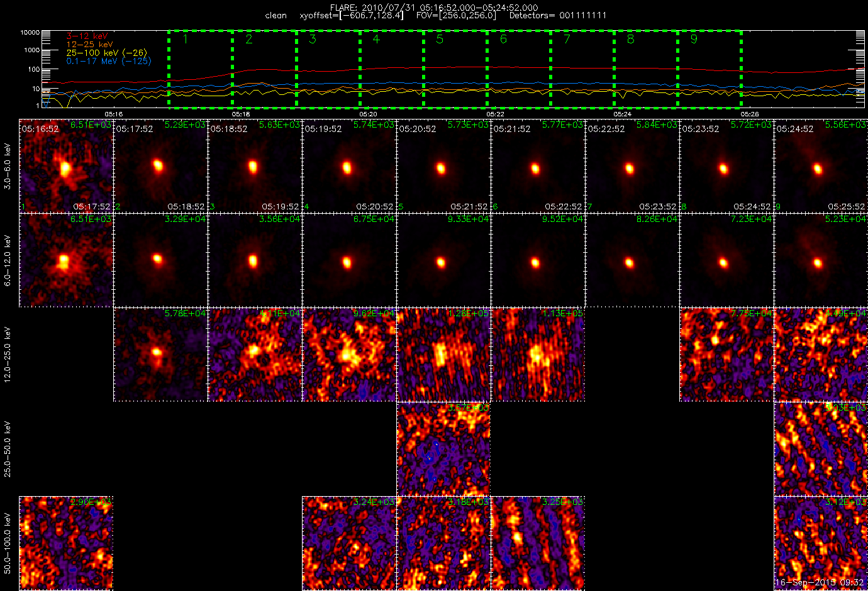Click the 05:26 time axis tick label
This screenshot has height=591, width=868.
[x=749, y=114]
